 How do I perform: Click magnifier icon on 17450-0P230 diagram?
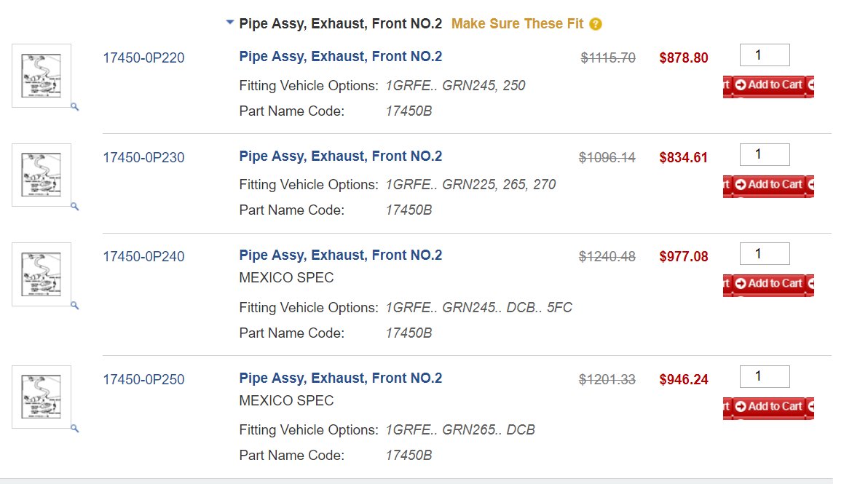tap(75, 206)
